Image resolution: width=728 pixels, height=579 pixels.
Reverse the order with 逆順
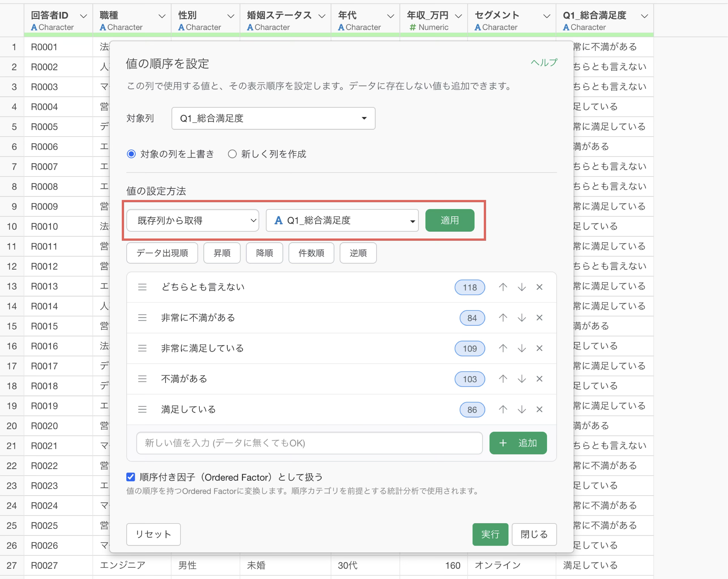coord(358,253)
